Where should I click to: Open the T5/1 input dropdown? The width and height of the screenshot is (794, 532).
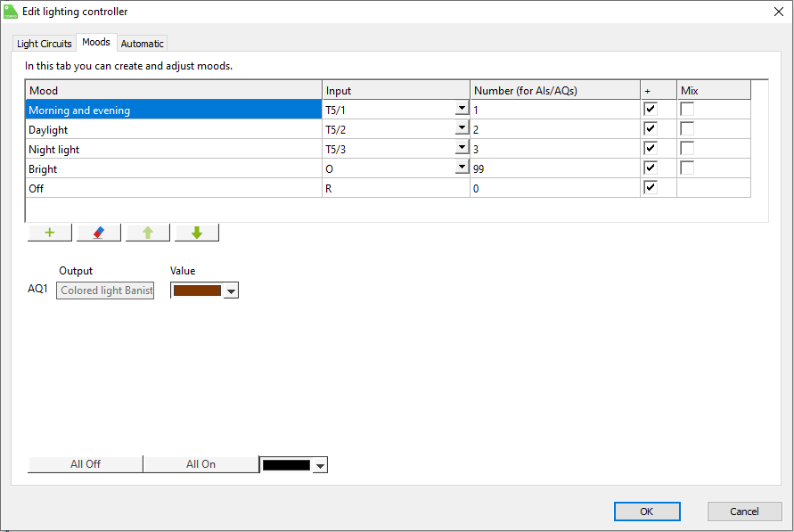tap(462, 109)
